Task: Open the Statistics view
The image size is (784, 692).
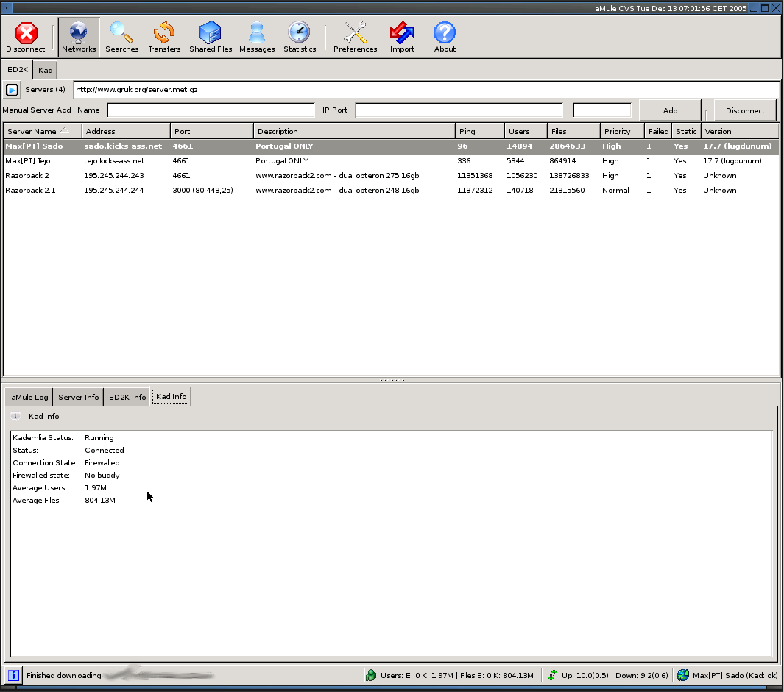Action: pyautogui.click(x=300, y=37)
